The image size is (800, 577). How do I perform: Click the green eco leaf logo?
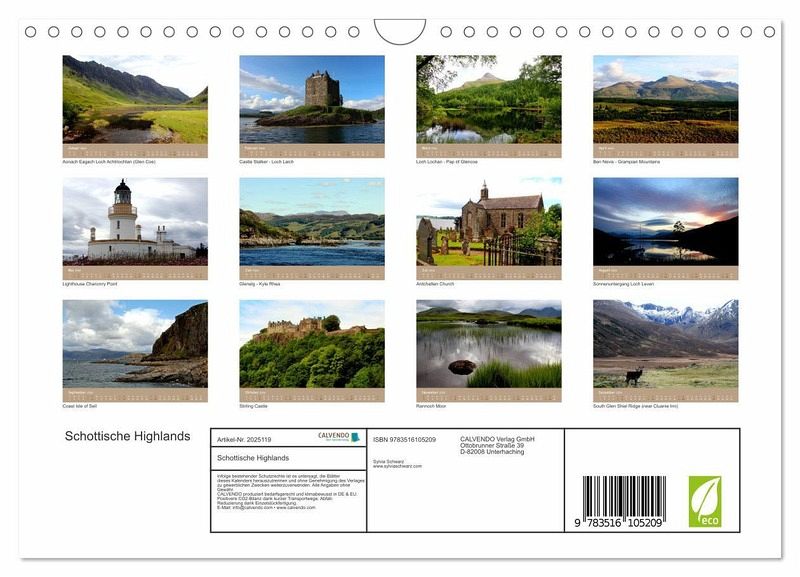click(705, 501)
